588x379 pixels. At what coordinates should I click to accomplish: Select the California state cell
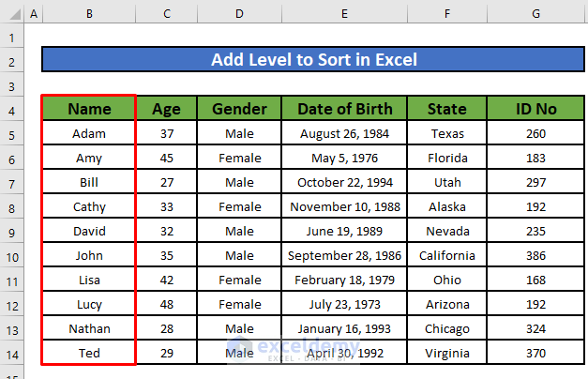click(x=447, y=255)
